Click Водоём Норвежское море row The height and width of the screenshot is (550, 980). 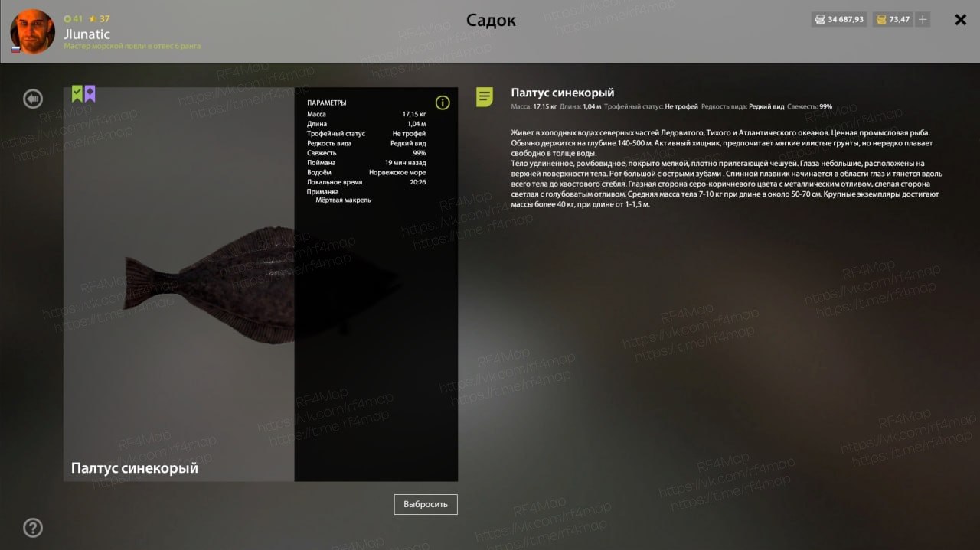367,173
